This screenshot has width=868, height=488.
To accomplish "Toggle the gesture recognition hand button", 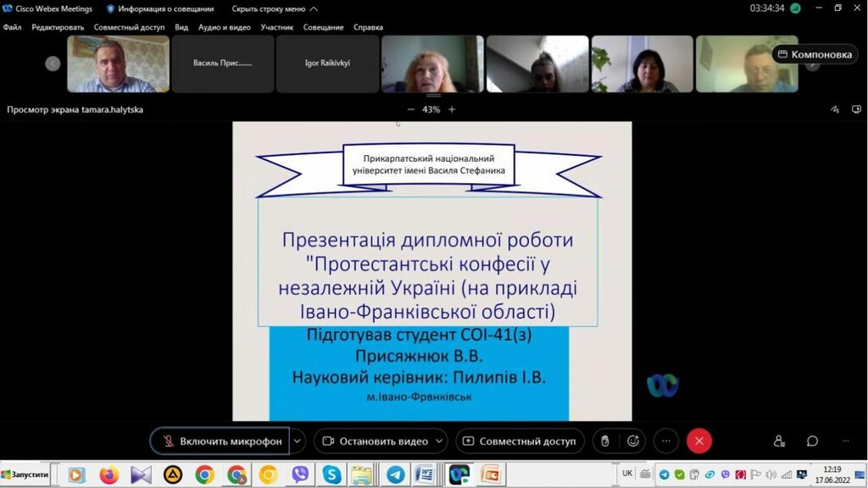I will (604, 441).
